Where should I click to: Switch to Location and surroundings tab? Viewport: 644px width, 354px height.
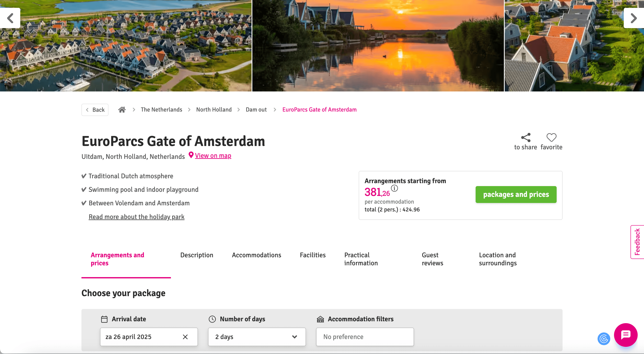coord(498,259)
